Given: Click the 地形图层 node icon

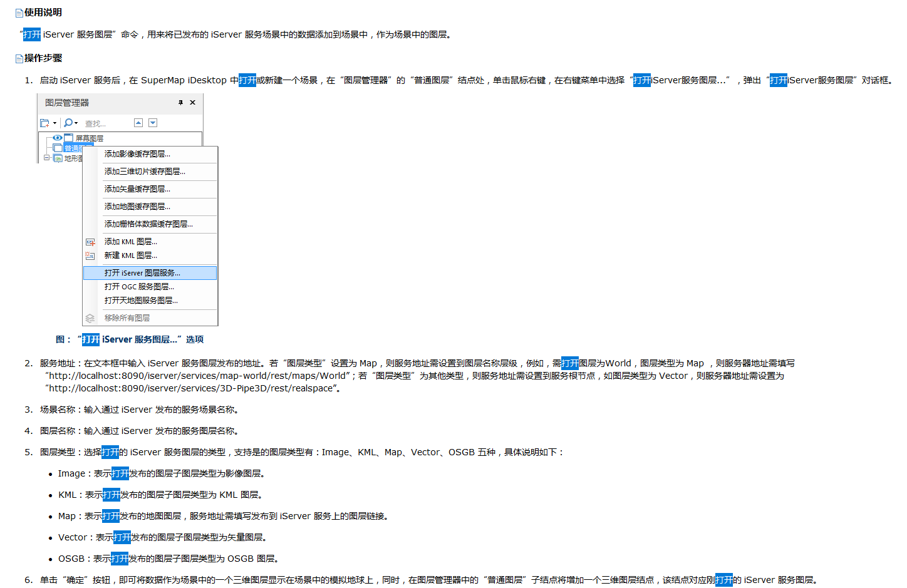Looking at the screenshot, I should pos(58,158).
